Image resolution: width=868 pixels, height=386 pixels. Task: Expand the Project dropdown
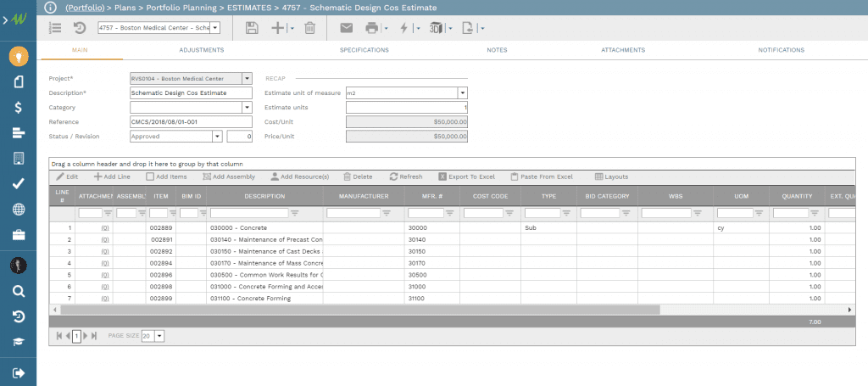coord(247,78)
